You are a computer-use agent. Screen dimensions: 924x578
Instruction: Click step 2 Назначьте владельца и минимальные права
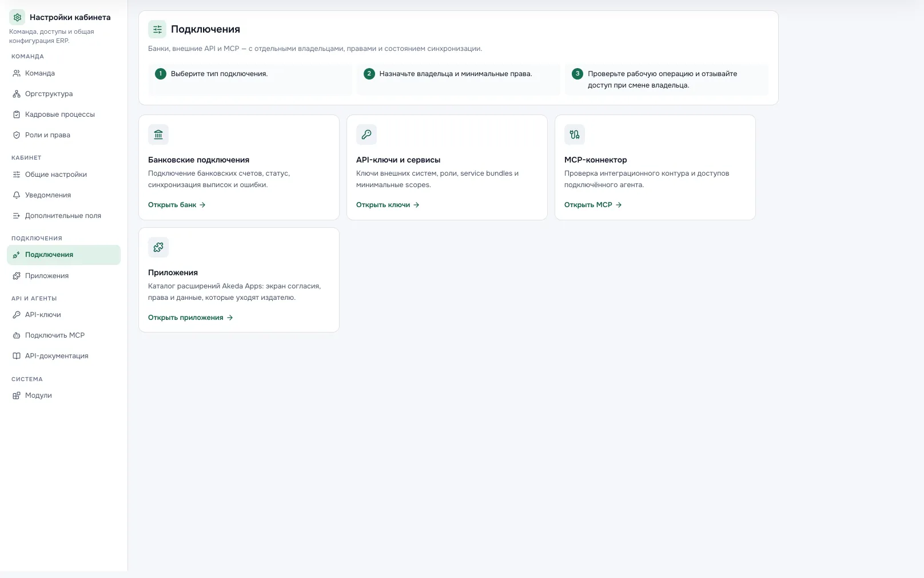point(456,74)
